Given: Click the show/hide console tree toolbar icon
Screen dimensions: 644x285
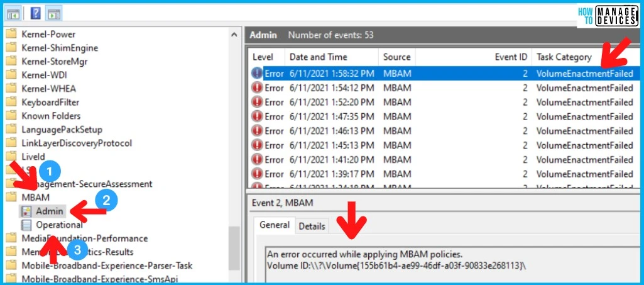Looking at the screenshot, I should pos(13,14).
